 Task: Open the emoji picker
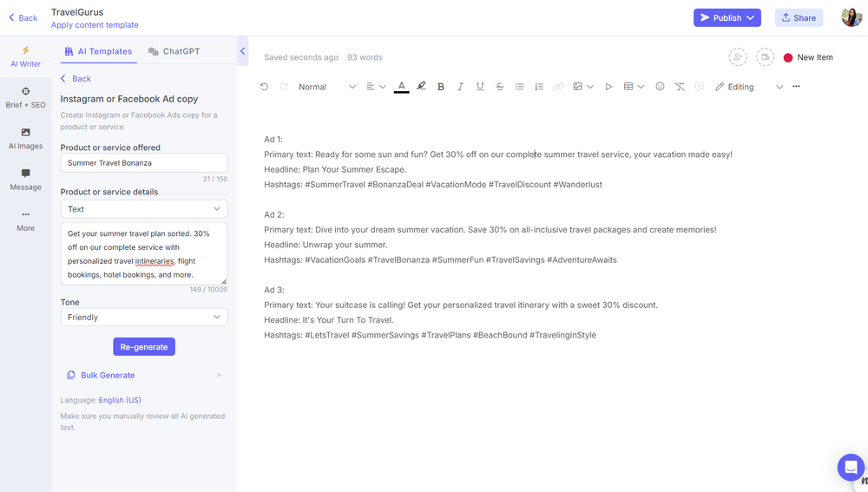[660, 86]
